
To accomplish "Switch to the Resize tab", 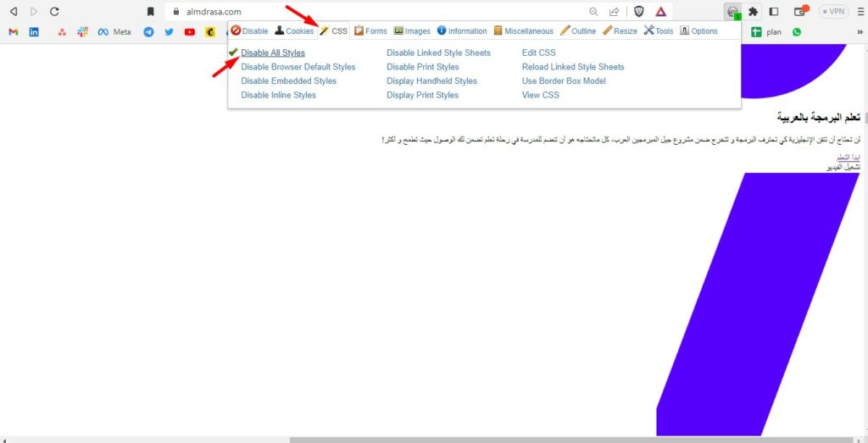I will coord(620,31).
